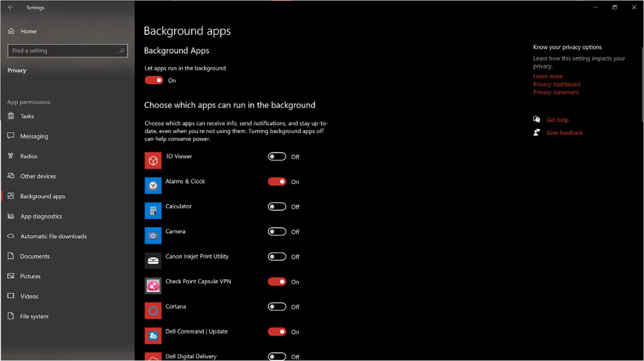This screenshot has width=644, height=361.
Task: Enable Cortana background toggle
Action: pyautogui.click(x=277, y=306)
